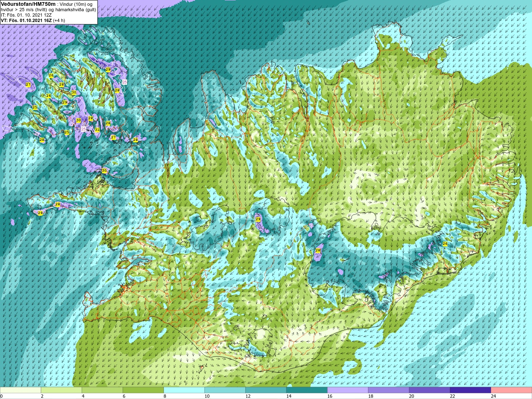Choose the 22–24 m/s dark indigo legend swatch
532x399 pixels.
click(470, 390)
